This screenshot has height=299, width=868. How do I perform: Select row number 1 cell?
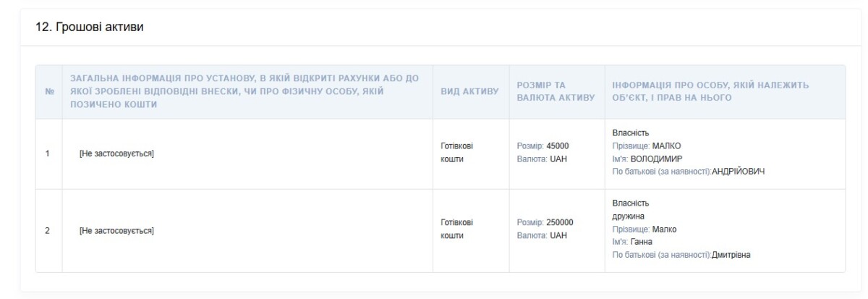click(x=48, y=153)
